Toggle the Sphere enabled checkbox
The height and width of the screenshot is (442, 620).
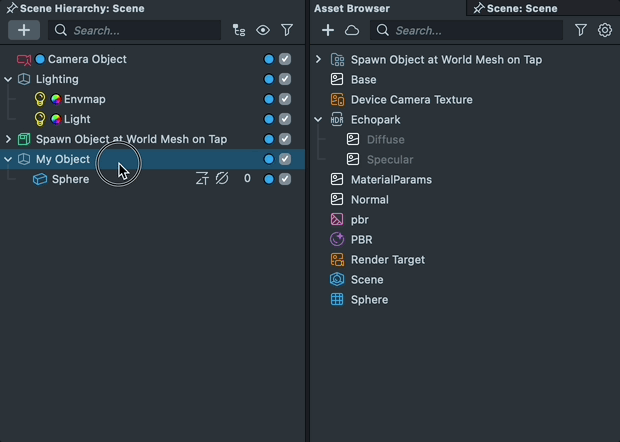point(285,179)
